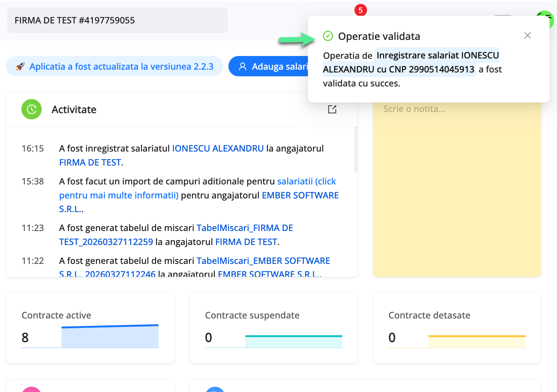Viewport: 557px width, 392px height.
Task: Click the yellow Contracte detasate chart
Action: 477,341
